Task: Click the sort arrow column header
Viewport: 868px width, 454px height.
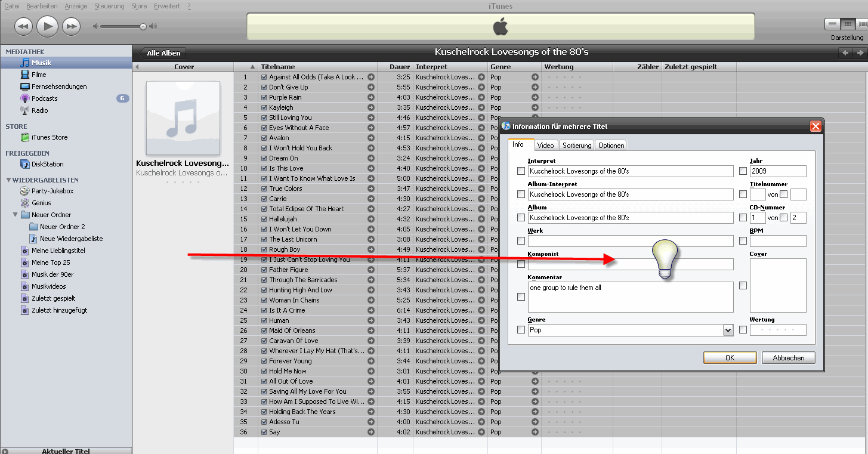Action: click(246, 67)
